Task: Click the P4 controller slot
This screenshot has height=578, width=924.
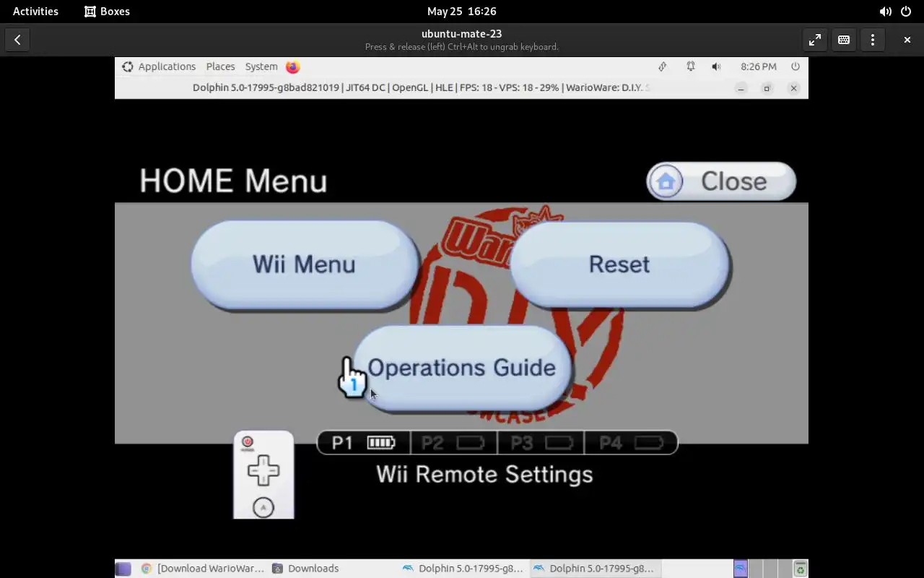Action: coord(630,443)
